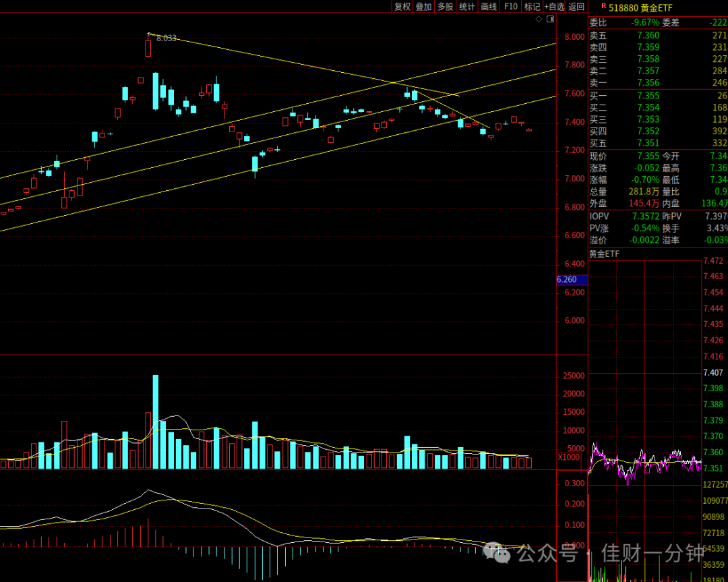This screenshot has width=728, height=582.
Task: Open the 统计 statistics tool
Action: [x=466, y=7]
